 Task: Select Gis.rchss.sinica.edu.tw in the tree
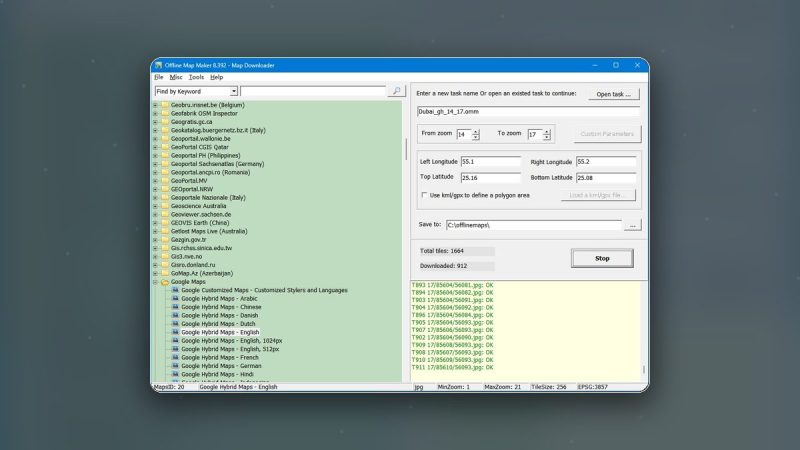click(x=201, y=248)
